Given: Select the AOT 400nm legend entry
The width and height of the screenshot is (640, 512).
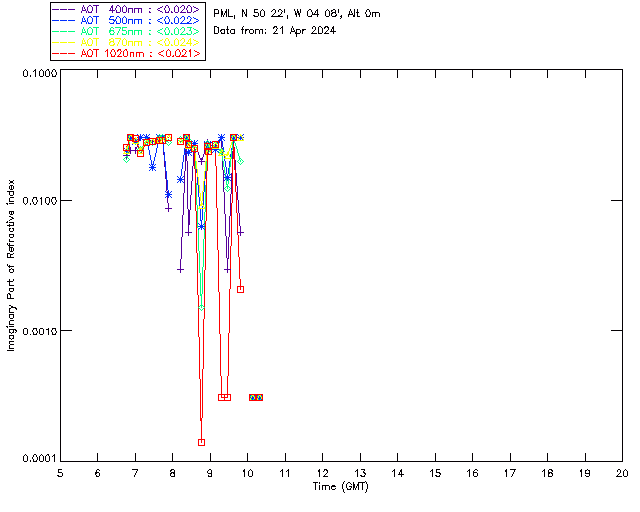Looking at the screenshot, I should click(127, 9).
